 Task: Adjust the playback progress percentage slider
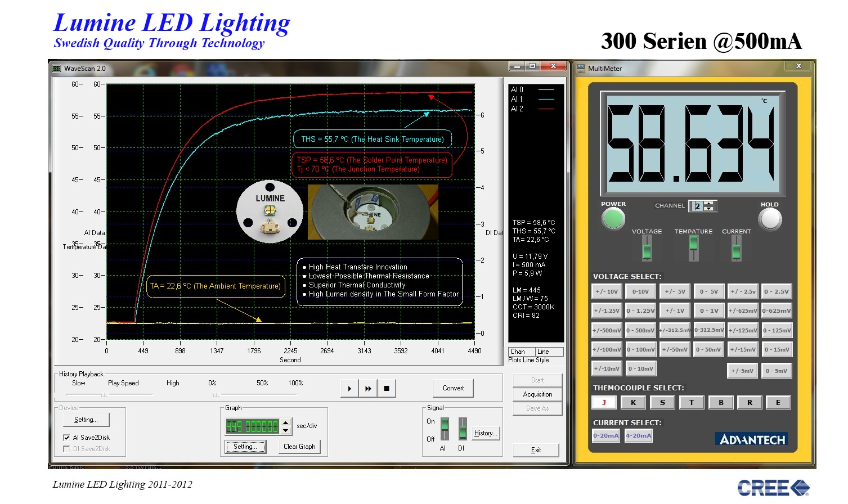[216, 395]
